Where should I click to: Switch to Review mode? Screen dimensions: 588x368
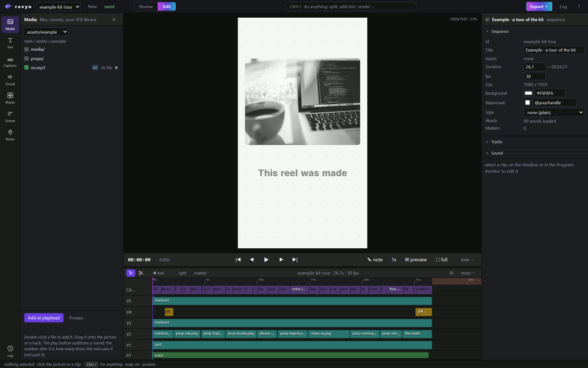[x=146, y=7]
